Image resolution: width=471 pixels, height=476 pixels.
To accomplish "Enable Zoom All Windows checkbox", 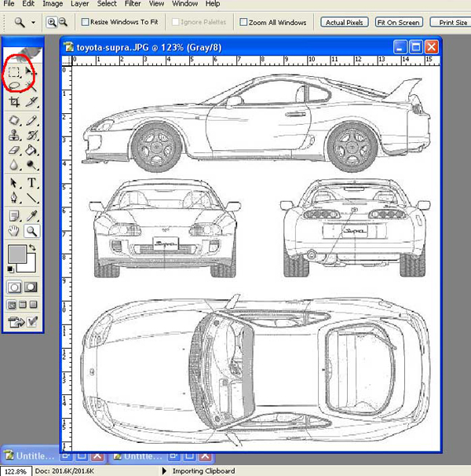I will tap(243, 22).
